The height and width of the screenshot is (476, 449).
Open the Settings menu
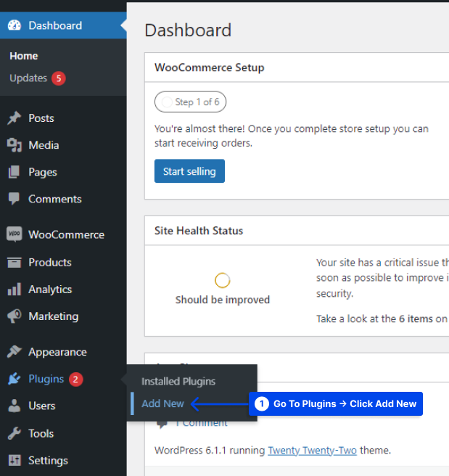point(49,461)
